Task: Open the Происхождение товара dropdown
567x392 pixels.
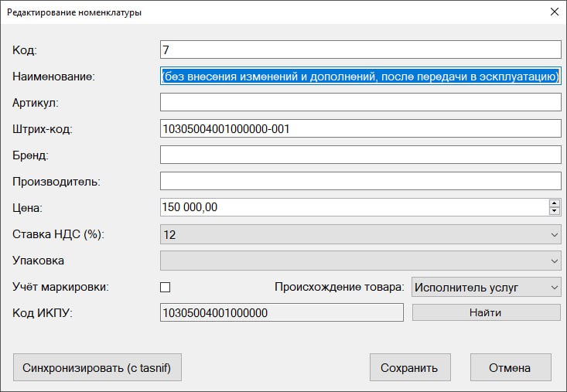Action: (486, 287)
